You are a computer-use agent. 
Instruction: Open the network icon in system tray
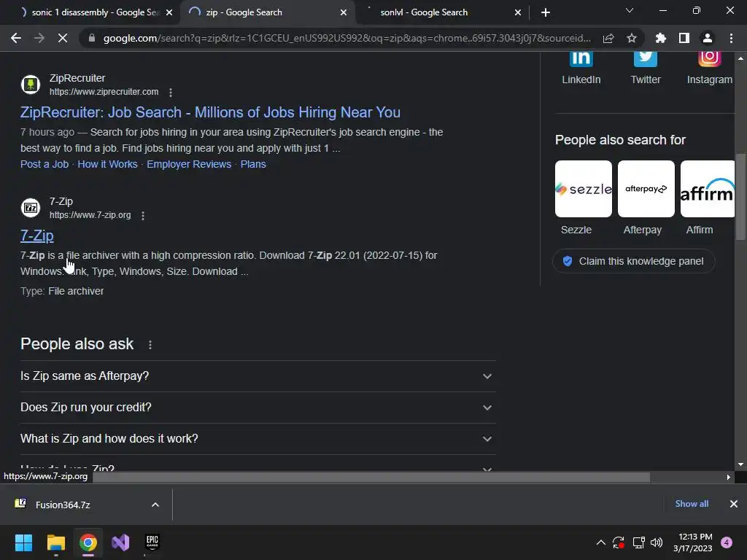tap(638, 542)
